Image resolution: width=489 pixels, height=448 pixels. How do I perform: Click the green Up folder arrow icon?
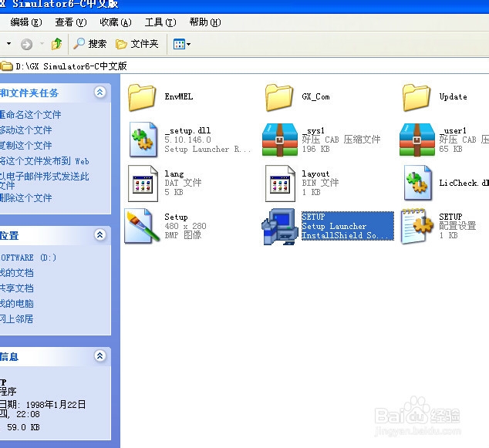(56, 44)
